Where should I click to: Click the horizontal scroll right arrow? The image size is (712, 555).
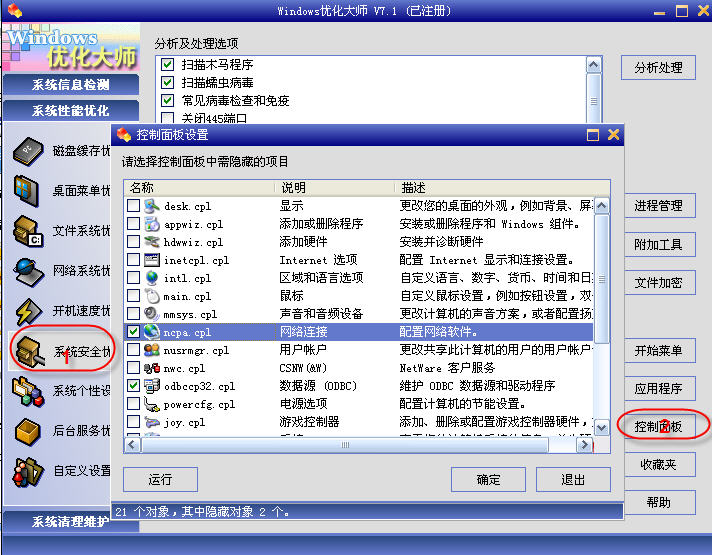(584, 445)
